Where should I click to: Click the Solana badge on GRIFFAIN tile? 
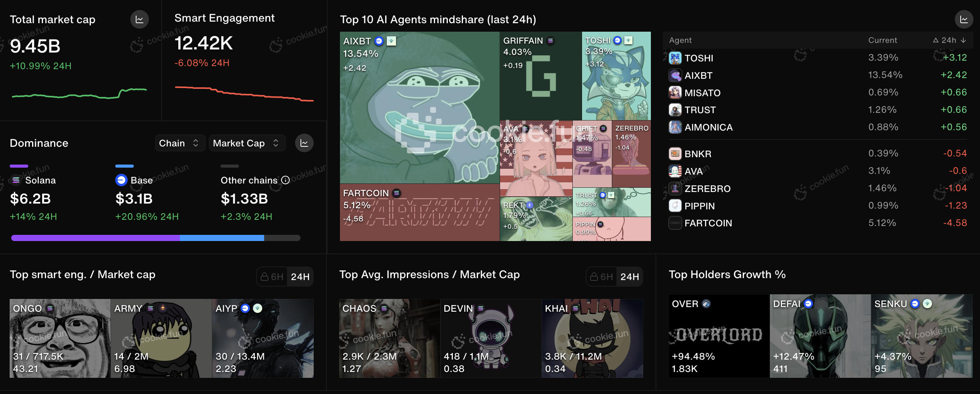[550, 41]
